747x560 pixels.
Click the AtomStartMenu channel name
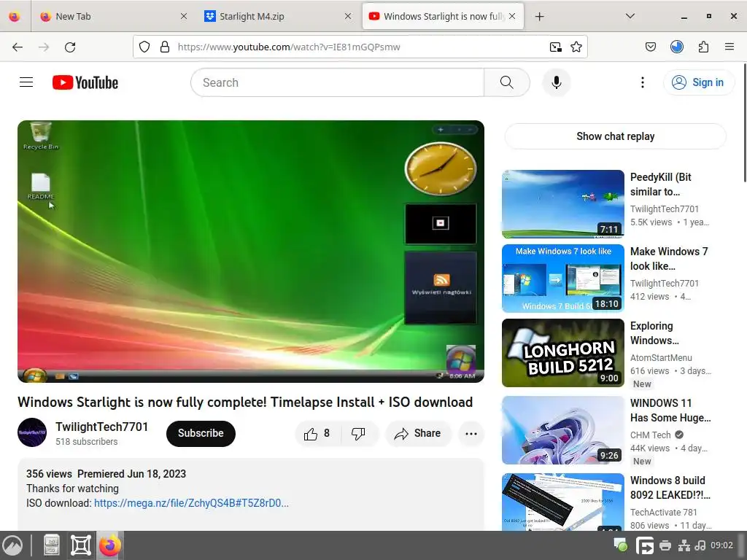tap(661, 357)
